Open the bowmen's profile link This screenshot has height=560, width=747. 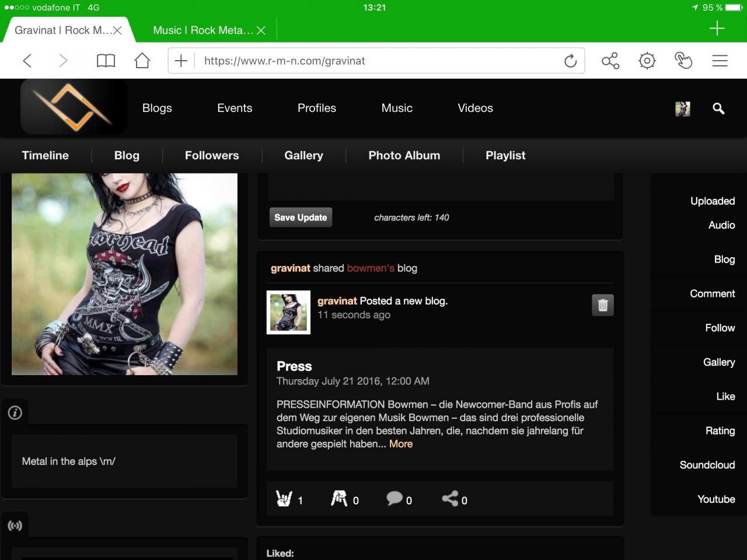click(x=371, y=268)
